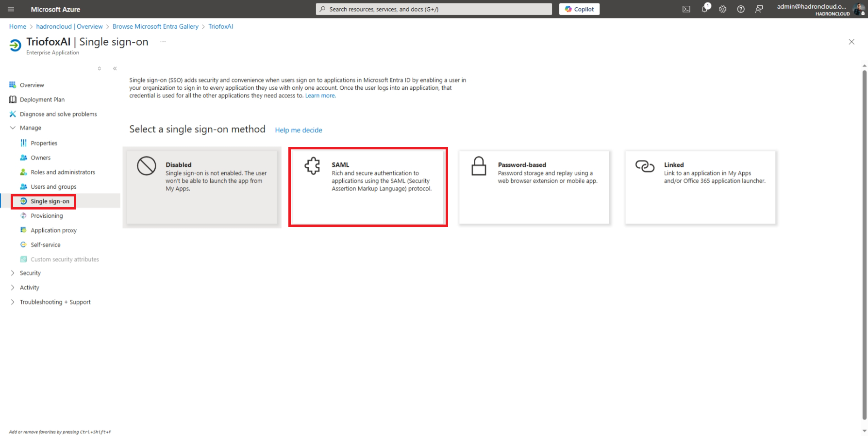
Task: Click the Microsoft Azure brand title
Action: coord(55,9)
